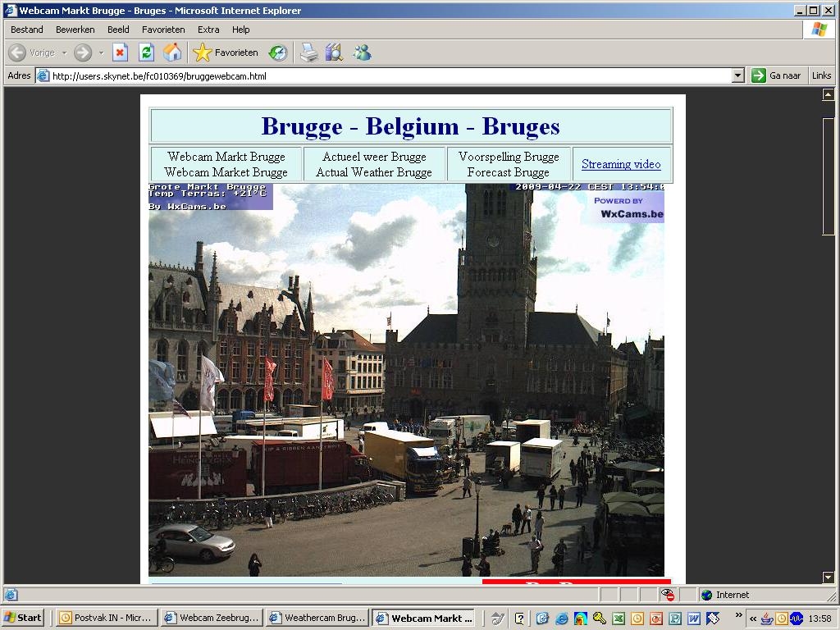
Task: Click the Print icon in the toolbar
Action: [308, 52]
